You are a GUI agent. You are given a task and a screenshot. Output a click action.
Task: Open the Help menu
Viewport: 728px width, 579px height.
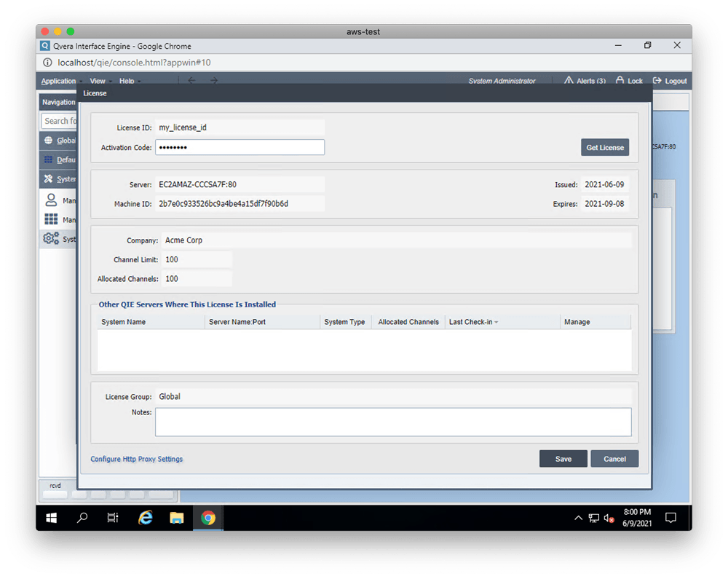[x=127, y=81]
